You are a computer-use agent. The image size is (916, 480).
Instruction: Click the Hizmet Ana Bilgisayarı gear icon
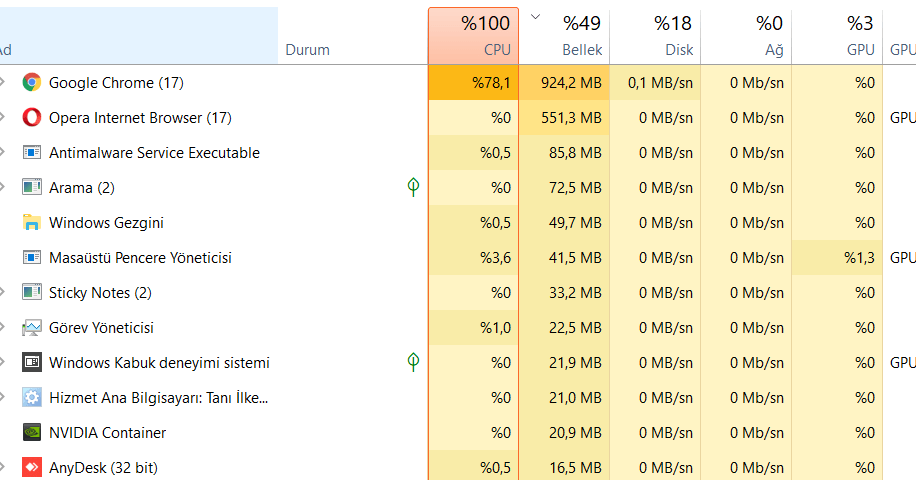click(x=31, y=398)
